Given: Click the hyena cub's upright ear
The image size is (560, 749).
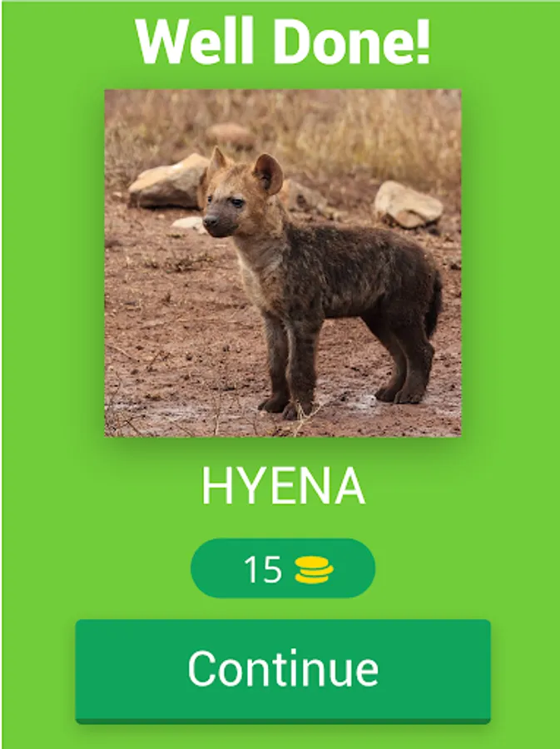Looking at the screenshot, I should (x=268, y=173).
